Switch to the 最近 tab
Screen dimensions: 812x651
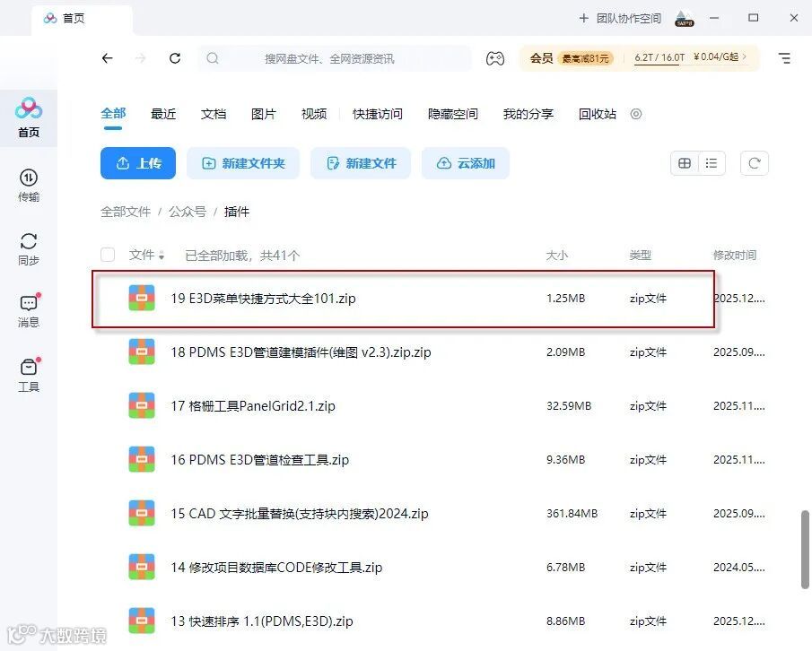pyautogui.click(x=163, y=114)
